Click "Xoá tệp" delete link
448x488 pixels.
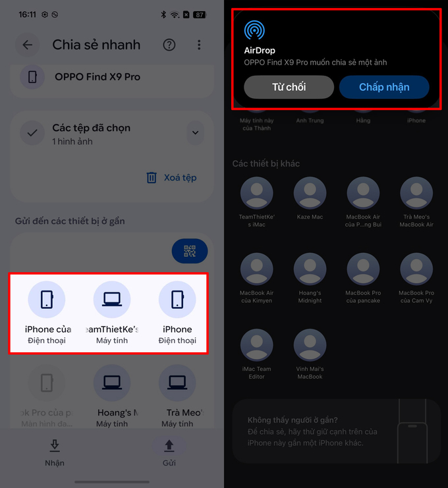(x=171, y=177)
